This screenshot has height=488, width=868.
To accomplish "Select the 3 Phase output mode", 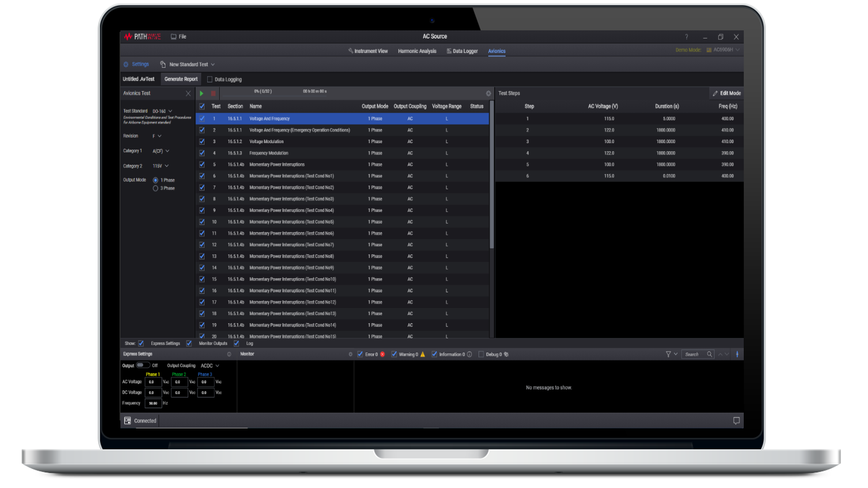I will [156, 188].
